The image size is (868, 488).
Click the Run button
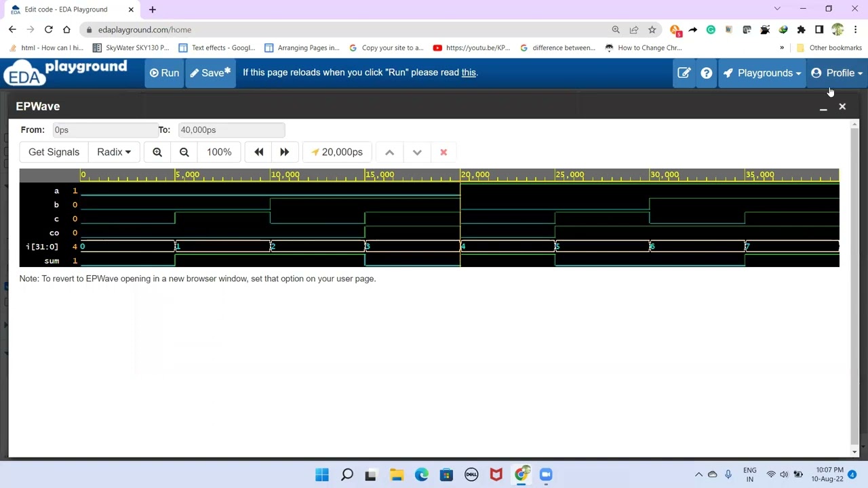164,73
